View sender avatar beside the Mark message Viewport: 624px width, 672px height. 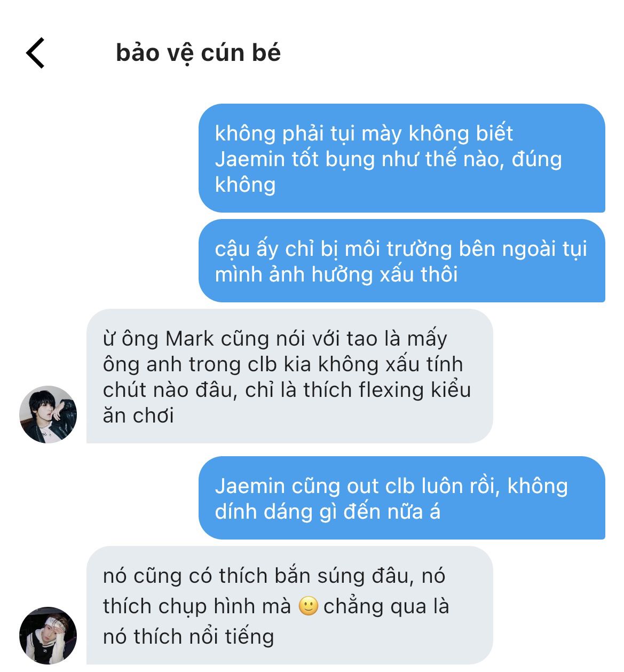[48, 415]
